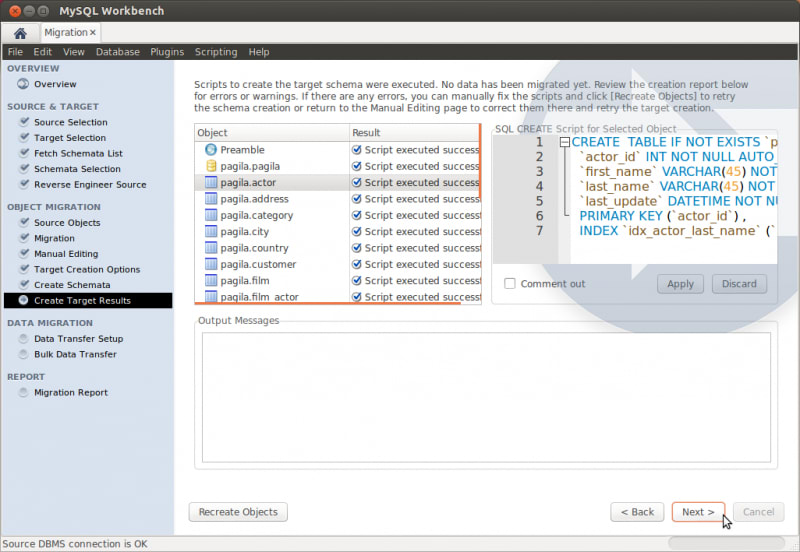Click the pagila.pagila database icon

click(x=211, y=166)
